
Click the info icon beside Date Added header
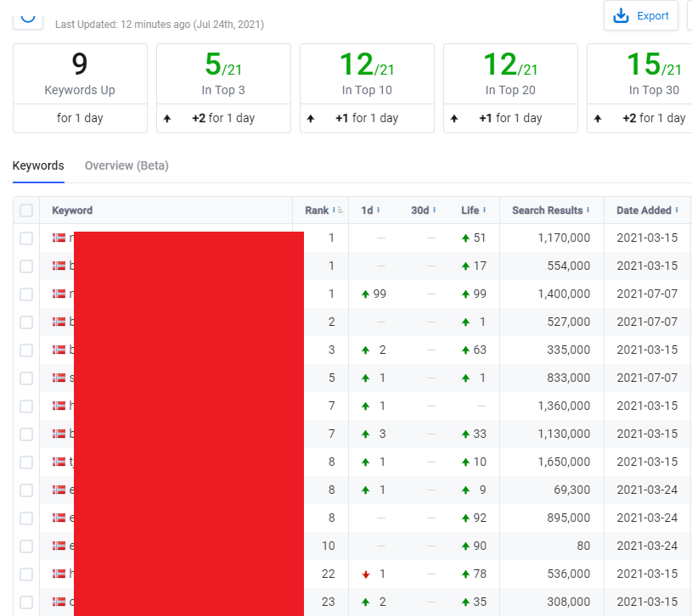point(677,210)
